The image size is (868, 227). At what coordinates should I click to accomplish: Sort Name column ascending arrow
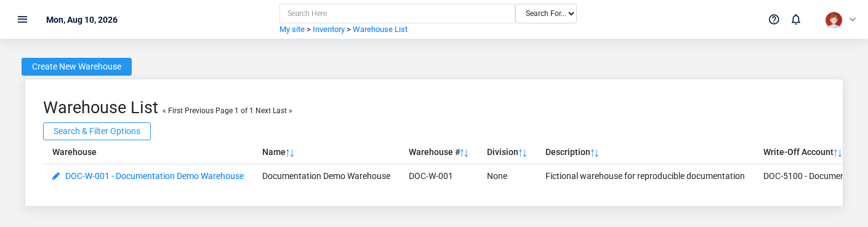click(288, 153)
